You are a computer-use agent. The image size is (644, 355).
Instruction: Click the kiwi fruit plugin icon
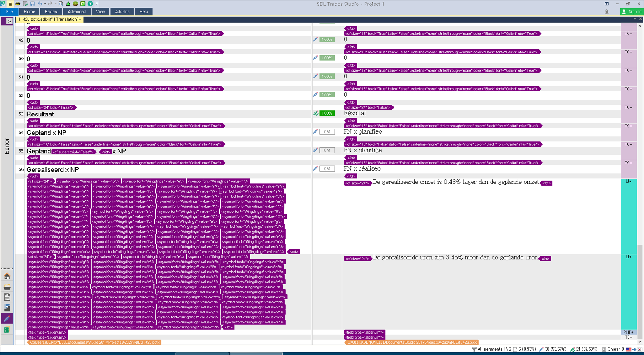75,4
